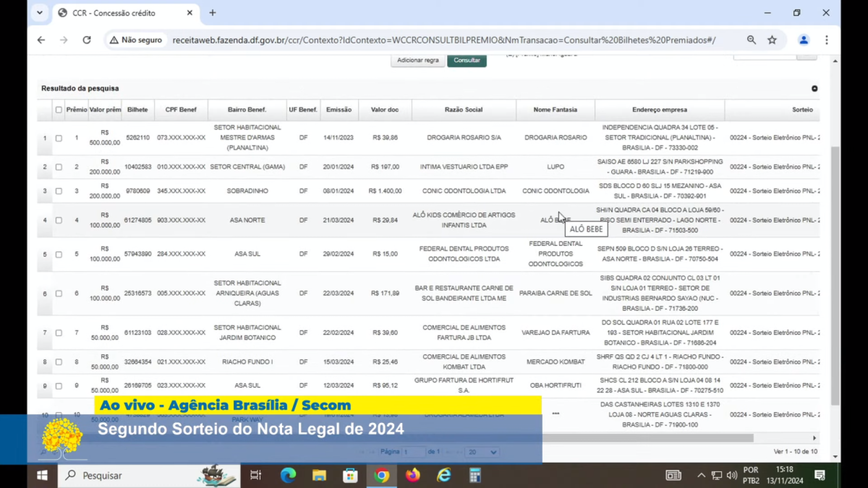The height and width of the screenshot is (488, 868).
Task: Check the CONIC ODONTOLOGIA row checkbox
Action: [x=59, y=191]
